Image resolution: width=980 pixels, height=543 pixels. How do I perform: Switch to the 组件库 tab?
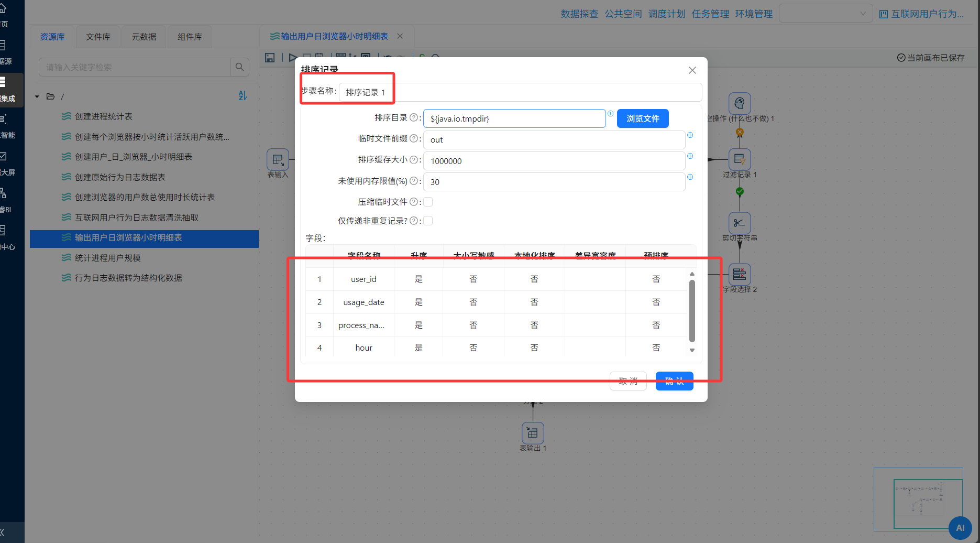[190, 37]
